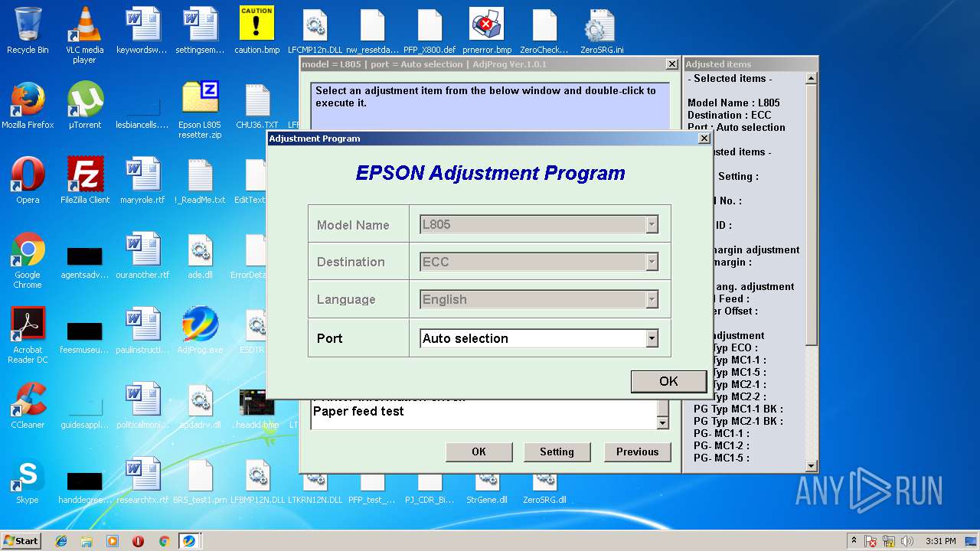The image size is (980, 551).
Task: Select Acrobat Reader DC desktop shortcut
Action: click(28, 335)
